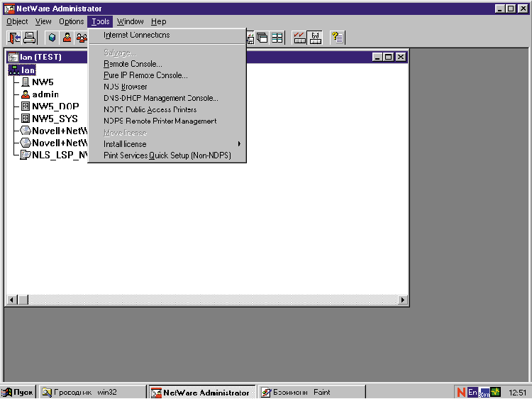Click the tile windows toolbar icon
The height and width of the screenshot is (399, 532).
tap(277, 38)
